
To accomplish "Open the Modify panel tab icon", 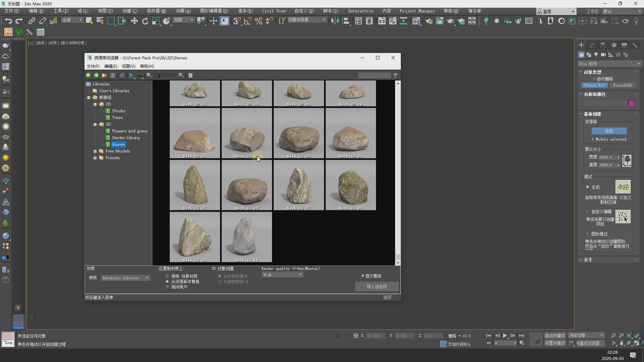I will pos(592,45).
